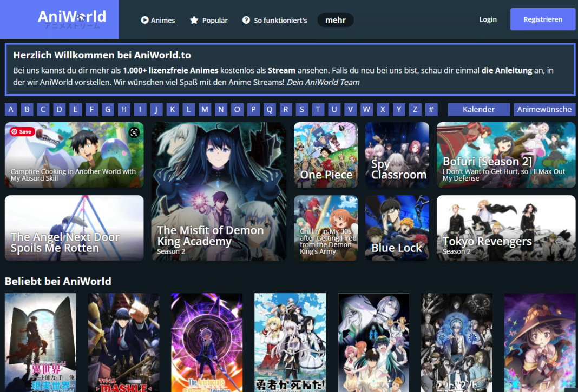Click the AniWorld logo
The width and height of the screenshot is (578, 392).
coord(72,16)
